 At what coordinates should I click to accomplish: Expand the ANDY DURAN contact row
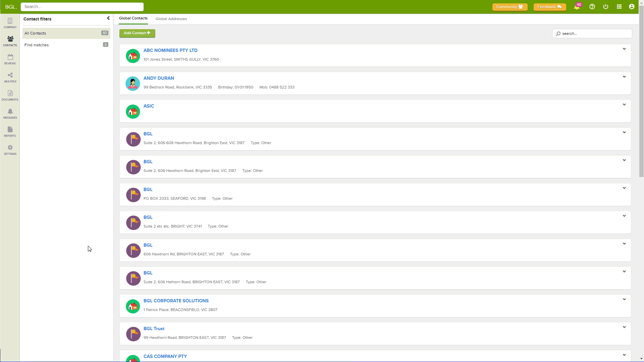[x=624, y=77]
